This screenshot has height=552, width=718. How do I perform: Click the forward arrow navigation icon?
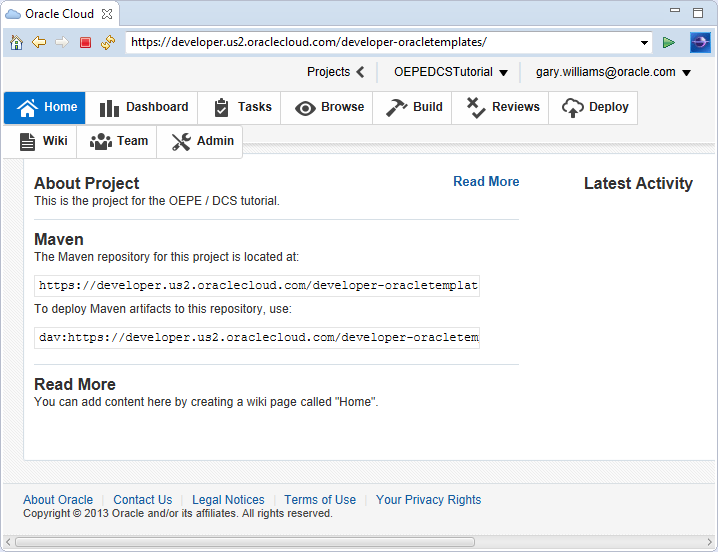[61, 43]
